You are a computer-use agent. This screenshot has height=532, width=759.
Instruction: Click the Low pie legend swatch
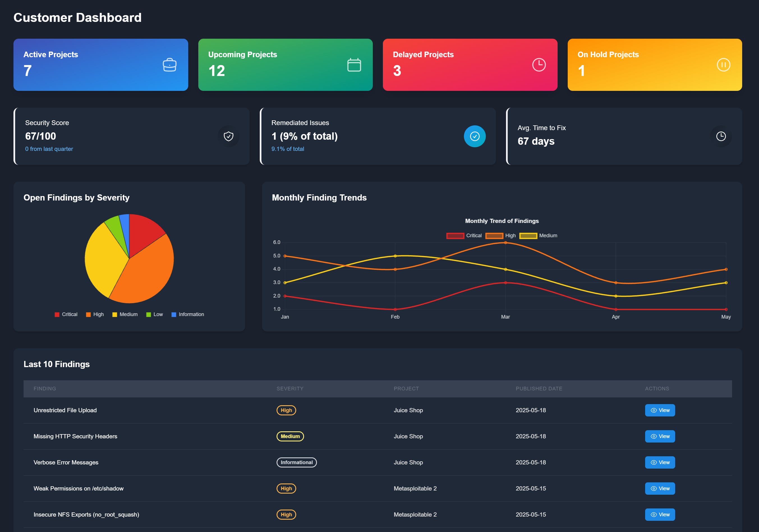(149, 314)
